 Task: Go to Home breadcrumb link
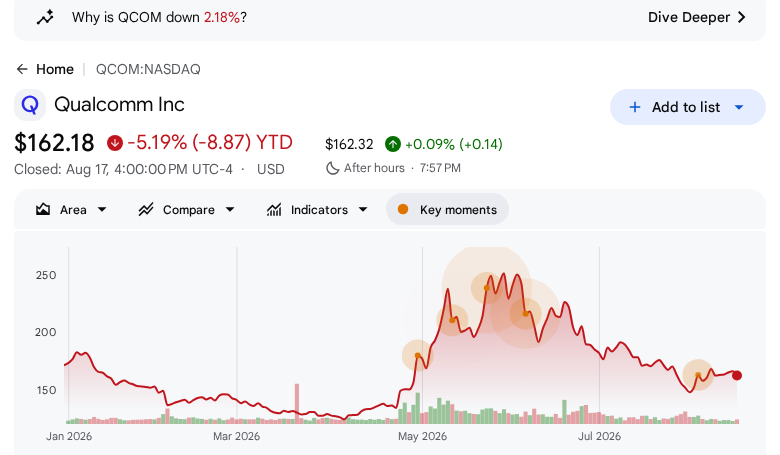tap(55, 69)
